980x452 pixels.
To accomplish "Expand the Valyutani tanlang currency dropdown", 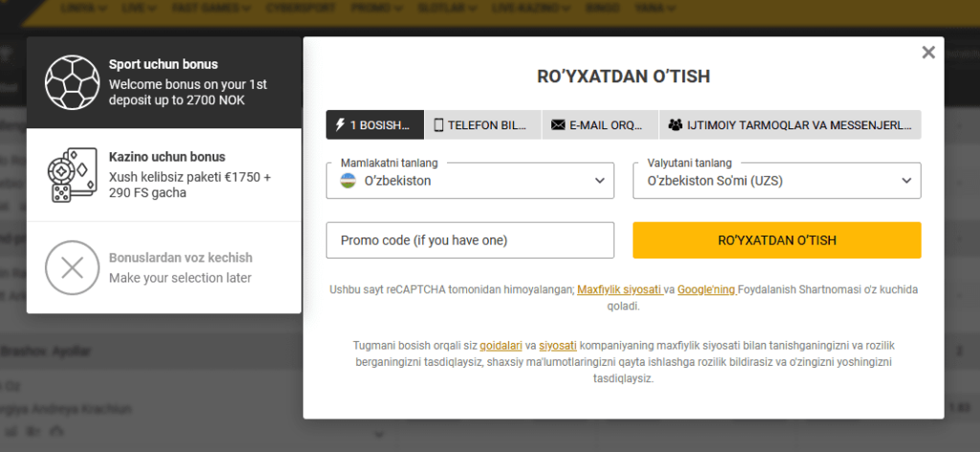I will 777,181.
